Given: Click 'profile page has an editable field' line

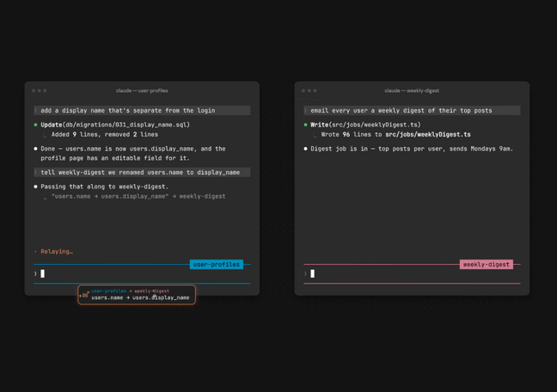Looking at the screenshot, I should coord(115,158).
